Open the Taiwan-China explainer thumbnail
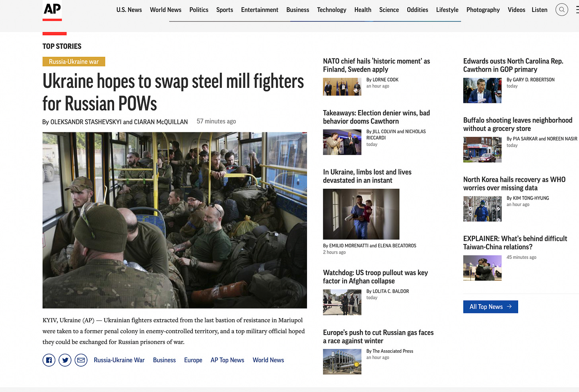Viewport: 579px width, 392px height. click(482, 268)
